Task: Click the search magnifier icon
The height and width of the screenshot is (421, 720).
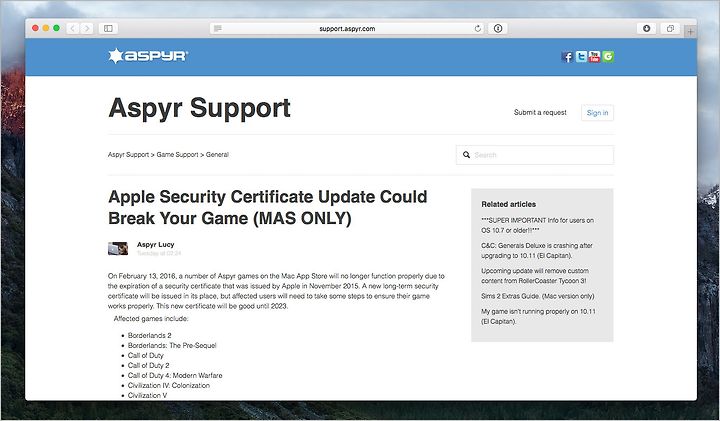Action: (x=466, y=155)
